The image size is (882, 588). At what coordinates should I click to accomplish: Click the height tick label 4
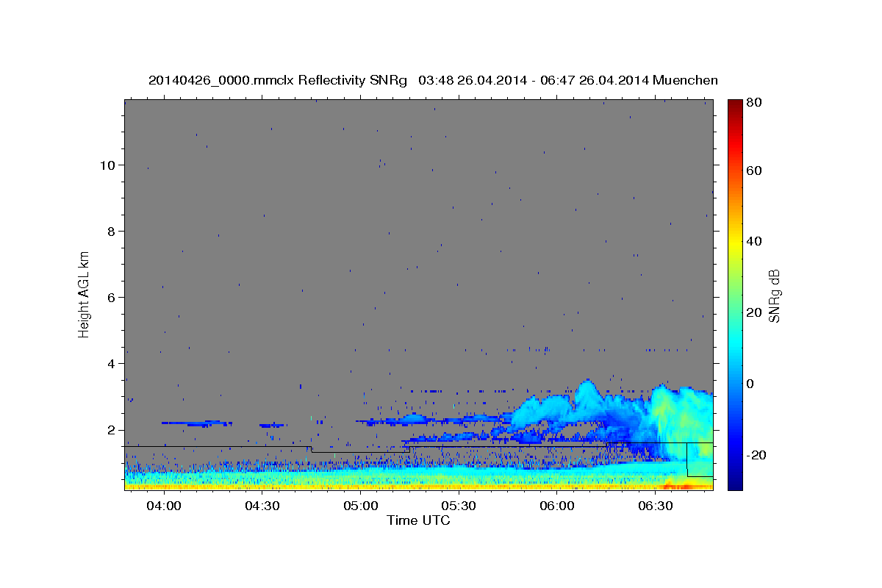click(x=111, y=363)
